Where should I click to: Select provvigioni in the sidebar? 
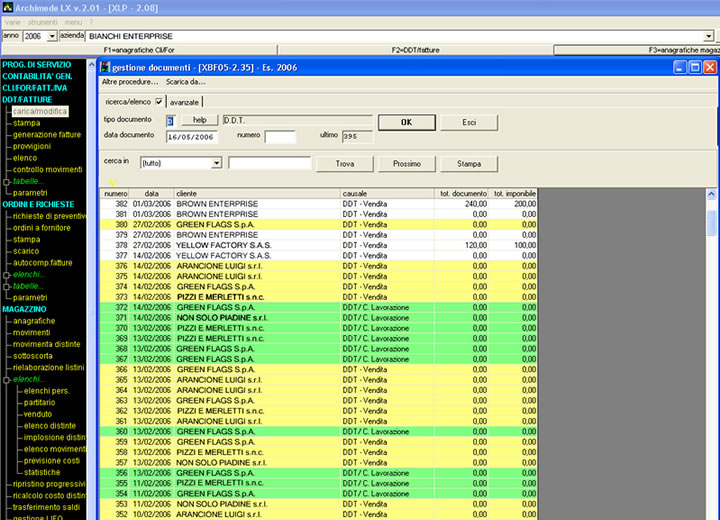pos(32,146)
